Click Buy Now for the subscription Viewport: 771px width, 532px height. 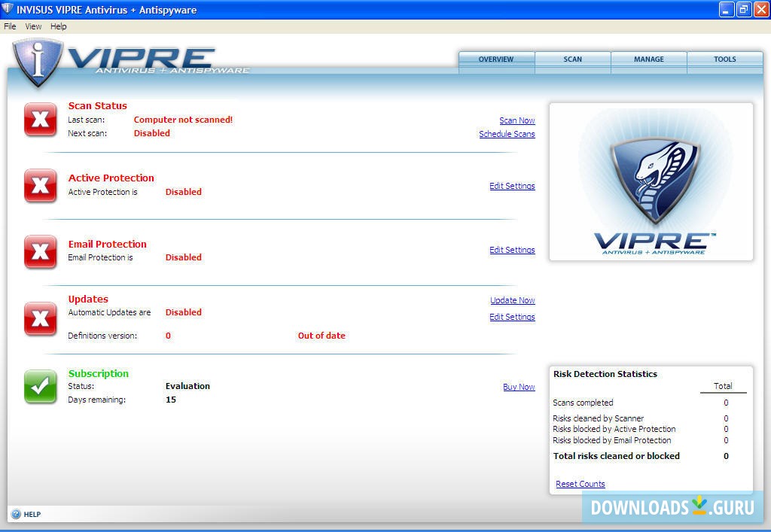519,387
